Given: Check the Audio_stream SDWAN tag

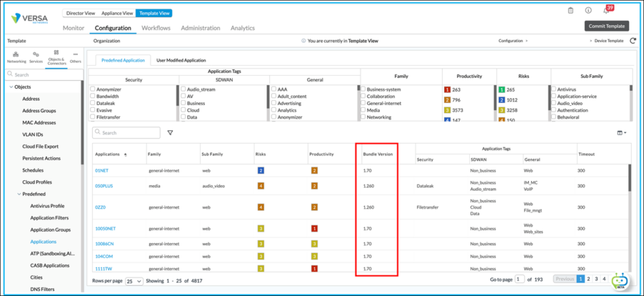Looking at the screenshot, I should [x=183, y=89].
